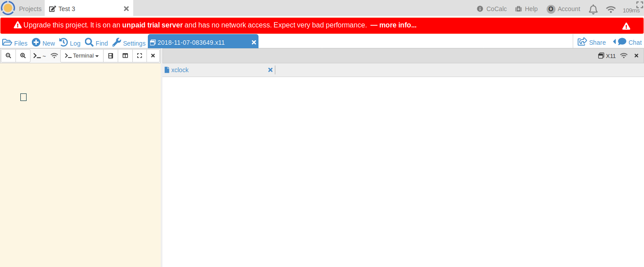Click the small square clock widget in the canvas
The width and height of the screenshot is (644, 267).
[x=23, y=97]
